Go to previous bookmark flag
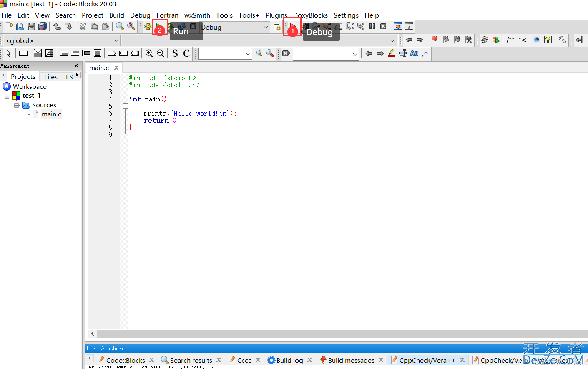This screenshot has width=588, height=369. coord(446,40)
